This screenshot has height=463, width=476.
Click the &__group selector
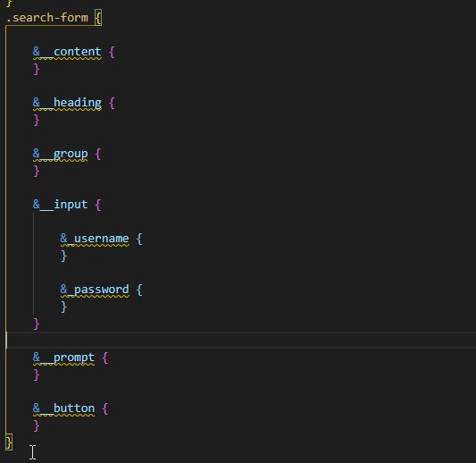tap(61, 154)
